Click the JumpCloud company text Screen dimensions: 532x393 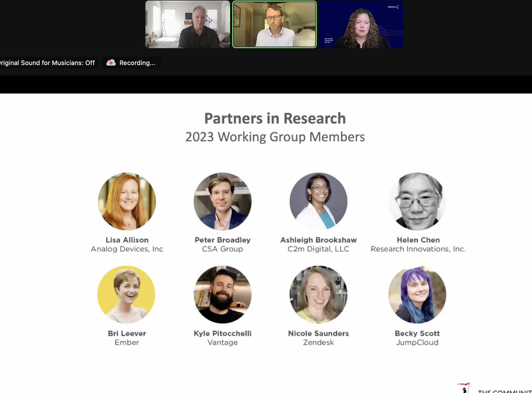click(x=417, y=342)
